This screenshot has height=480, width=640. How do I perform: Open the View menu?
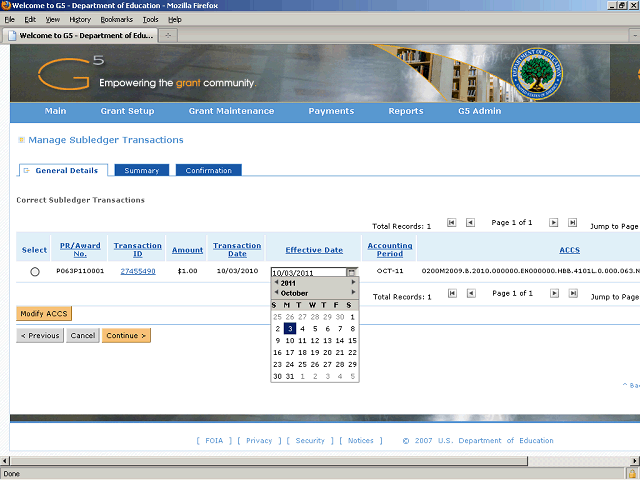point(53,20)
